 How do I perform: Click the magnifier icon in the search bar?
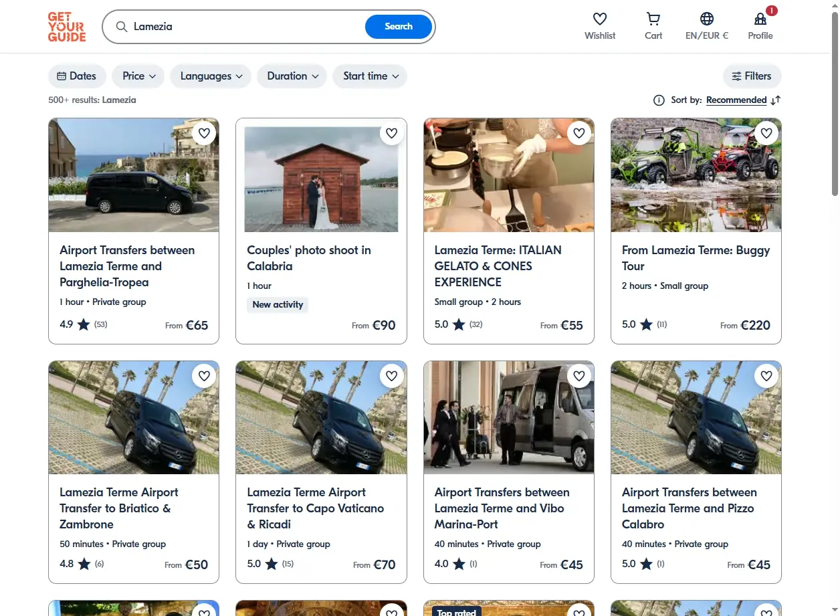point(122,27)
